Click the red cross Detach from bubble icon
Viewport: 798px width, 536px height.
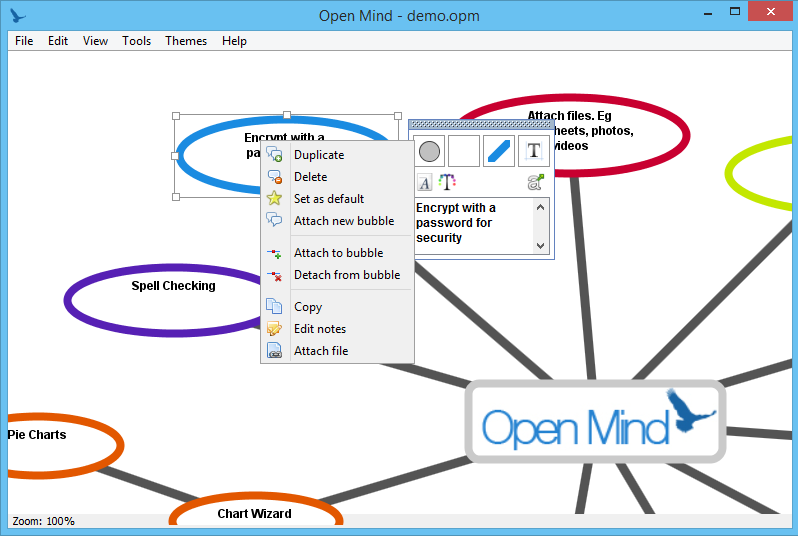[x=274, y=275]
